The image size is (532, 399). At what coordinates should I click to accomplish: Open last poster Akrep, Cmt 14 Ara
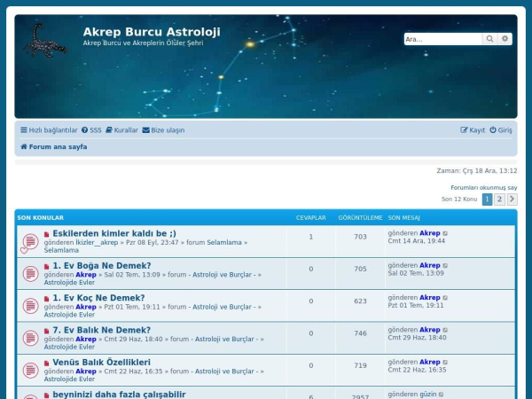click(429, 233)
